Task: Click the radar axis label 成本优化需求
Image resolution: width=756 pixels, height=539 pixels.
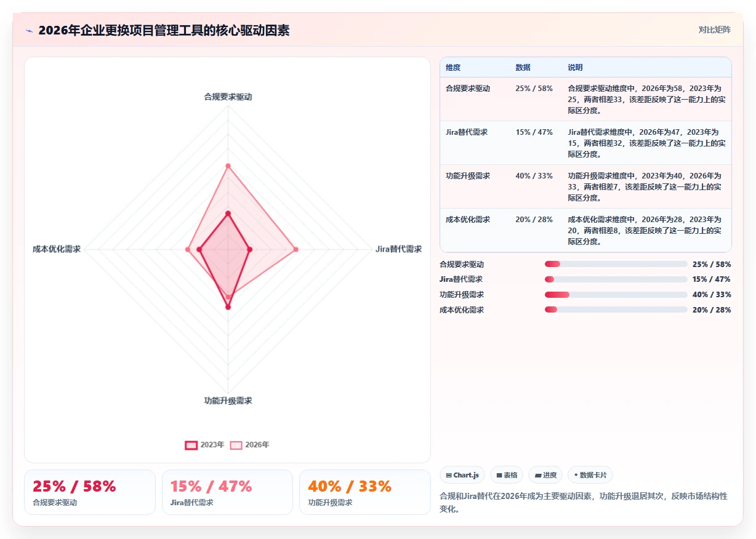Action: [57, 249]
